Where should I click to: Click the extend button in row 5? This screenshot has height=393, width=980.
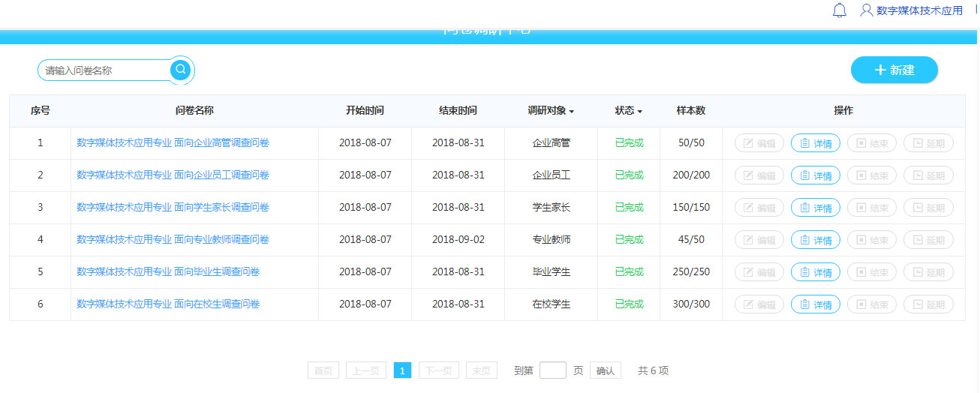tap(927, 272)
